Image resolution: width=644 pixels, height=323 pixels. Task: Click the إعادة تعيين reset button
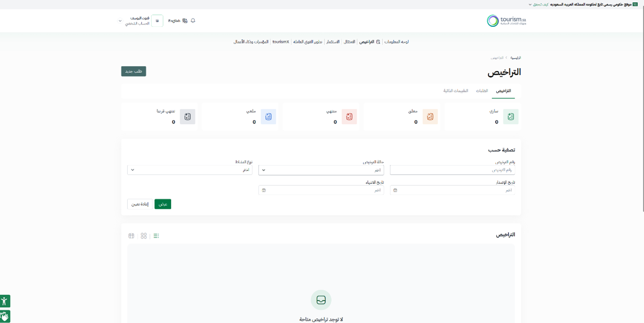[x=140, y=204]
